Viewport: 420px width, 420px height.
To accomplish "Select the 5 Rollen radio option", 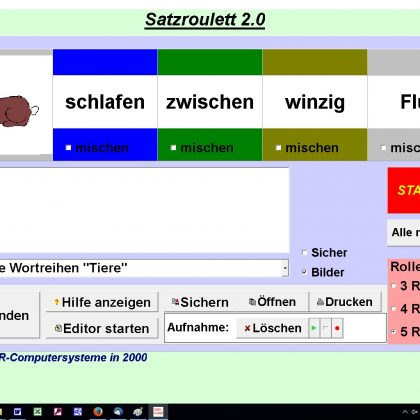I will [x=394, y=332].
